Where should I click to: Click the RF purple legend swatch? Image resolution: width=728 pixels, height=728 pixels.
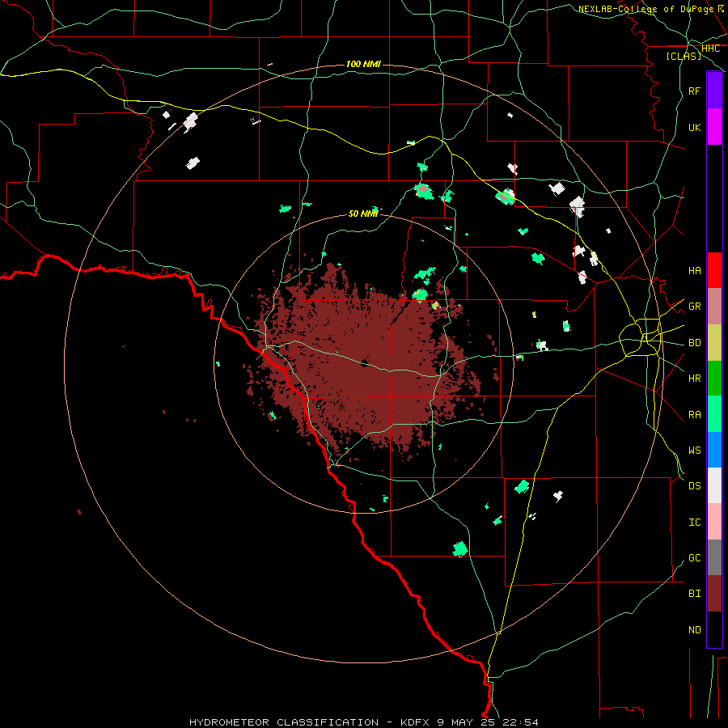pyautogui.click(x=714, y=91)
